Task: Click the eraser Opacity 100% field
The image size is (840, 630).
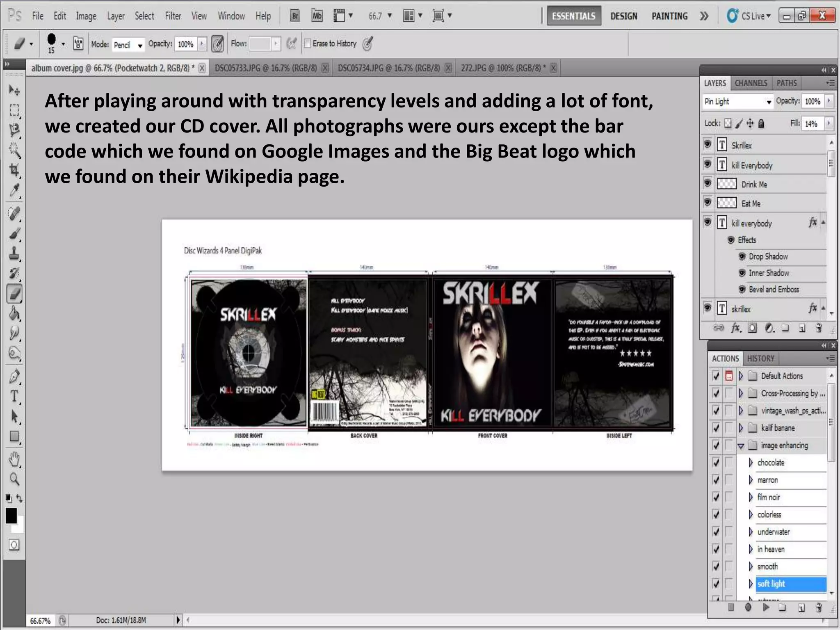Action: click(x=186, y=44)
